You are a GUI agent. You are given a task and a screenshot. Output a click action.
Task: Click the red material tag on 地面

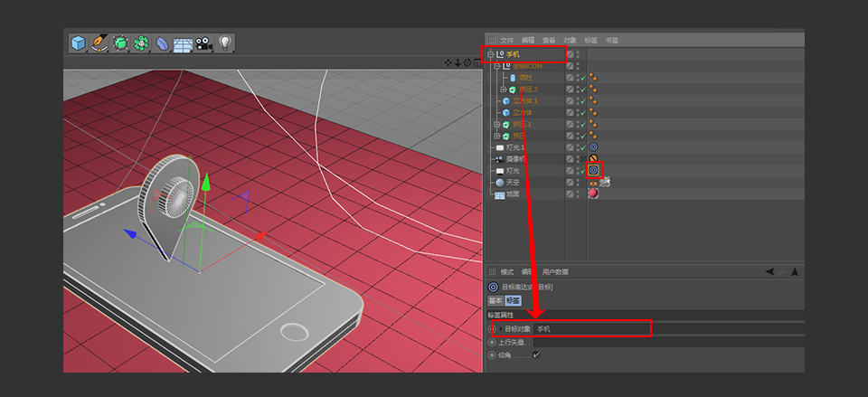(x=593, y=194)
